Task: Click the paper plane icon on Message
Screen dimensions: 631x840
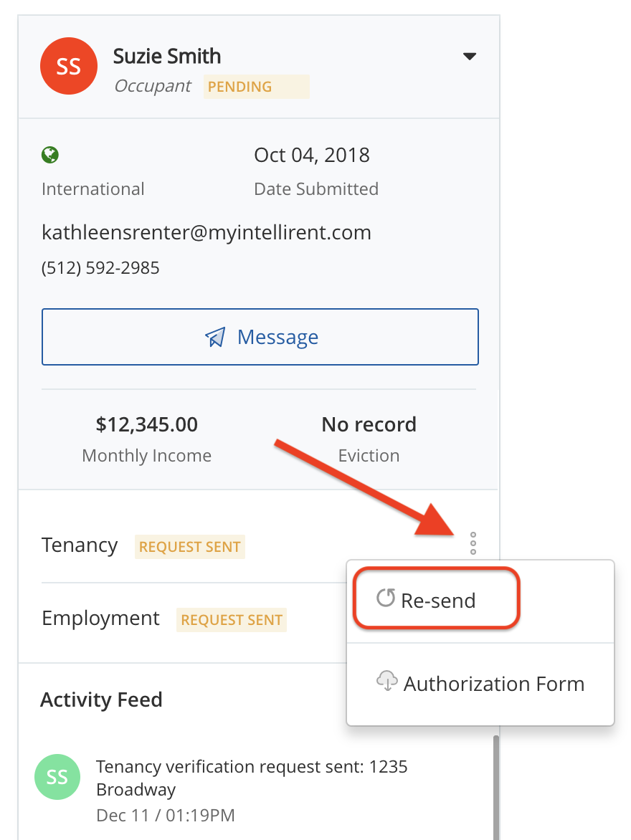Action: click(x=215, y=337)
